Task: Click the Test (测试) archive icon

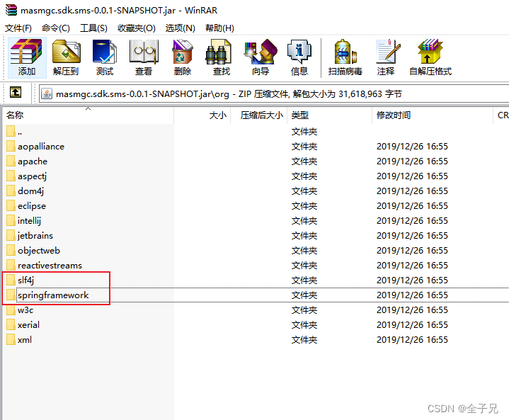Action: click(105, 57)
